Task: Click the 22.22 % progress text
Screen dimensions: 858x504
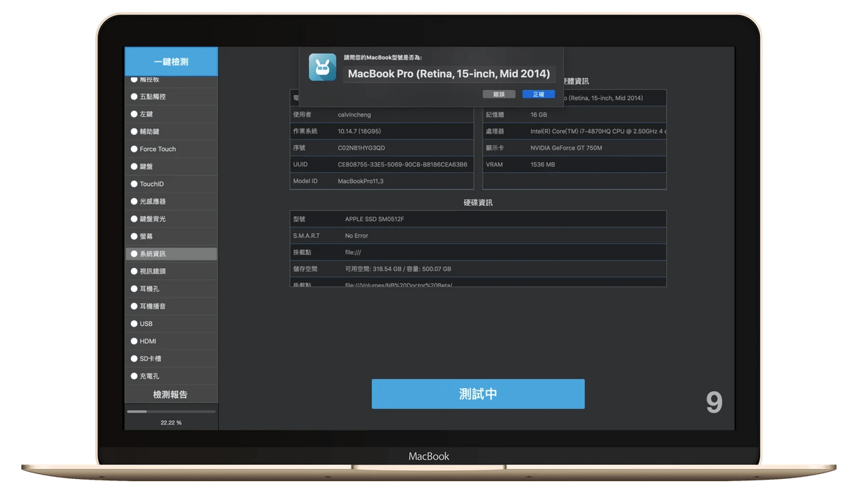Action: coord(171,423)
